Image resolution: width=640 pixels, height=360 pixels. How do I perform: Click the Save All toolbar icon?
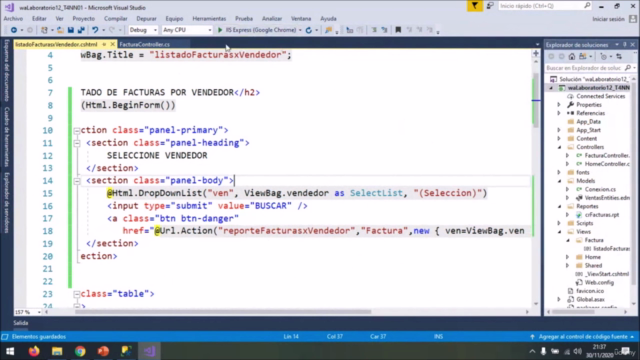coord(81,30)
